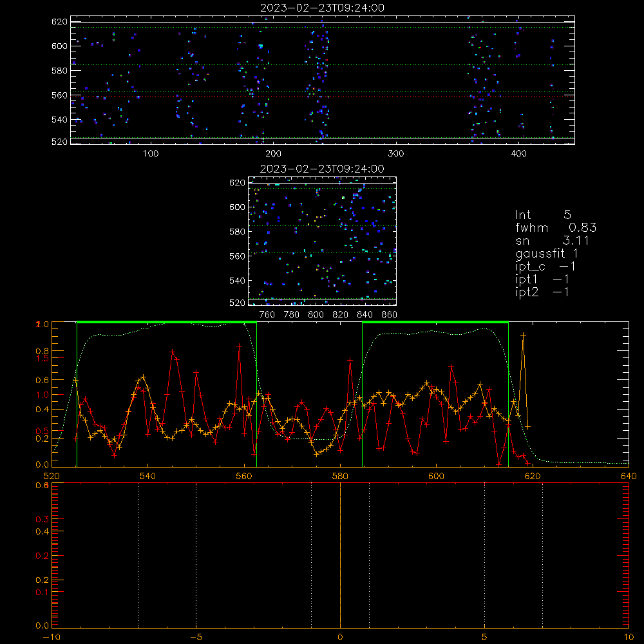
Task: Click the right thick green bar atop profile plot
Action: point(435,322)
